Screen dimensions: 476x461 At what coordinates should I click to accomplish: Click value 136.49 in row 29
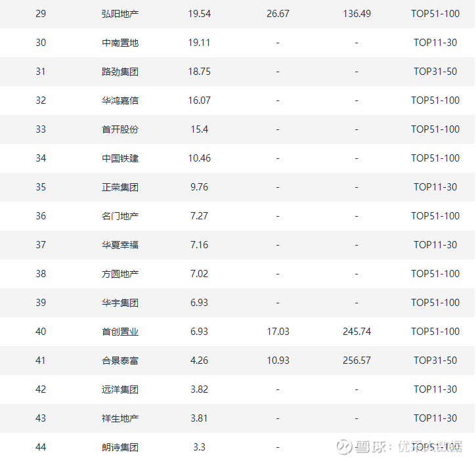tap(357, 14)
